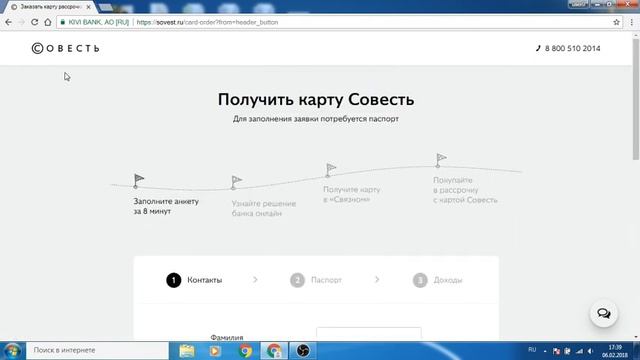Click 'Получите карту в «Связном»' text
This screenshot has height=360, width=640.
pos(351,194)
